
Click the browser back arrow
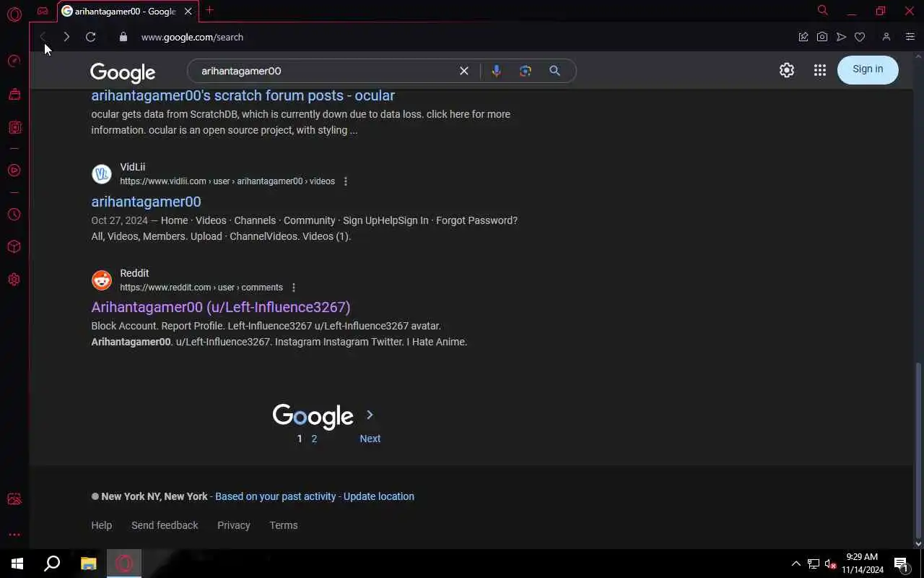pos(43,37)
